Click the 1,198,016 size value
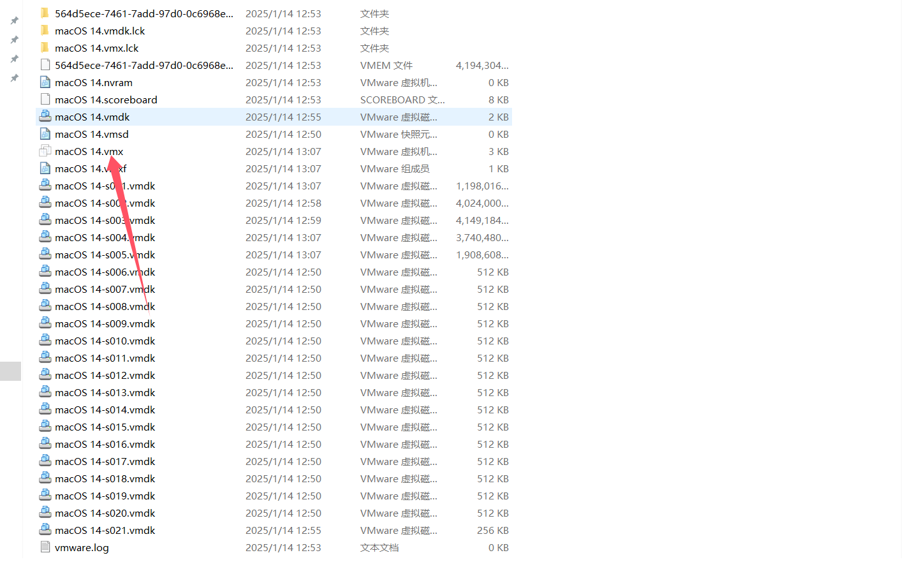This screenshot has height=576, width=924. 482,186
